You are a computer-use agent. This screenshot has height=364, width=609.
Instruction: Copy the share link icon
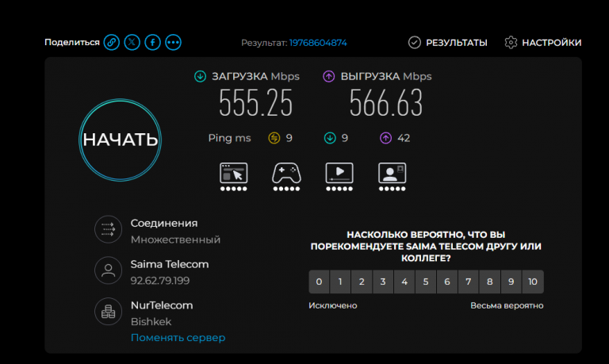112,42
